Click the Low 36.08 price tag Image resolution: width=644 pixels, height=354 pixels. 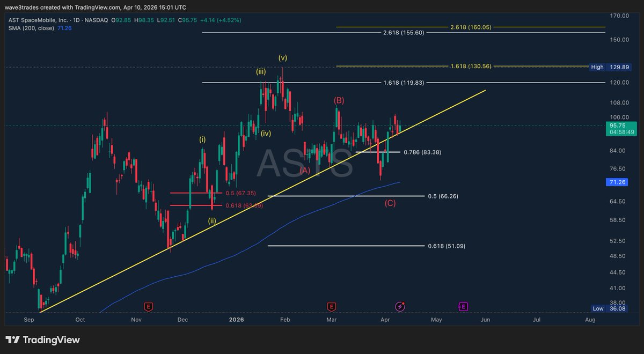(x=610, y=308)
